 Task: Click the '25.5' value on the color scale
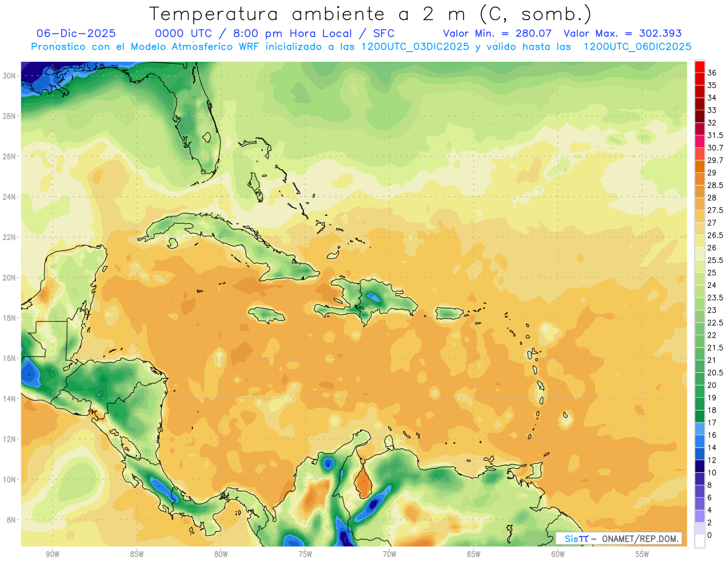[715, 260]
